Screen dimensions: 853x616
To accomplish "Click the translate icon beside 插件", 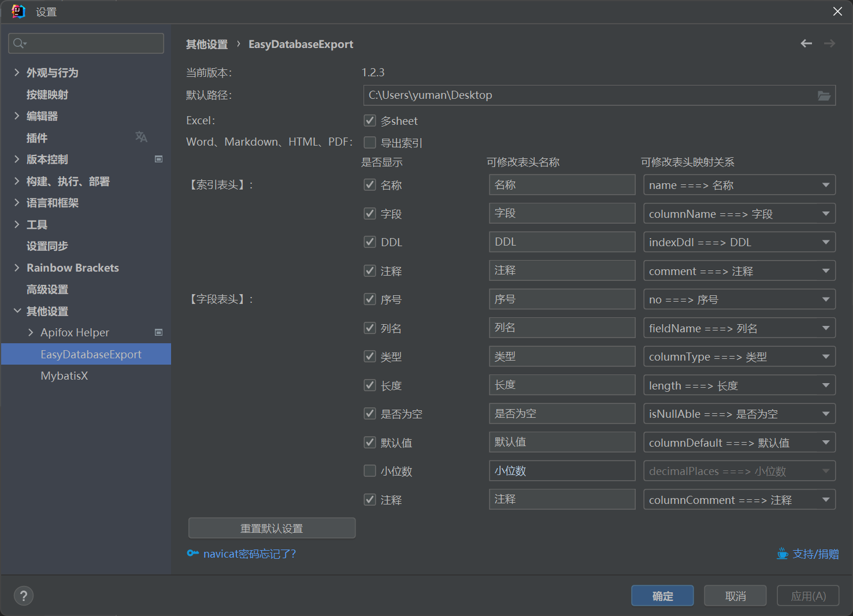I will pyautogui.click(x=141, y=137).
